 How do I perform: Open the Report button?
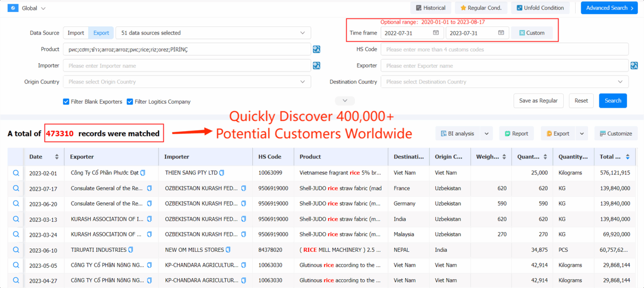[x=517, y=134]
